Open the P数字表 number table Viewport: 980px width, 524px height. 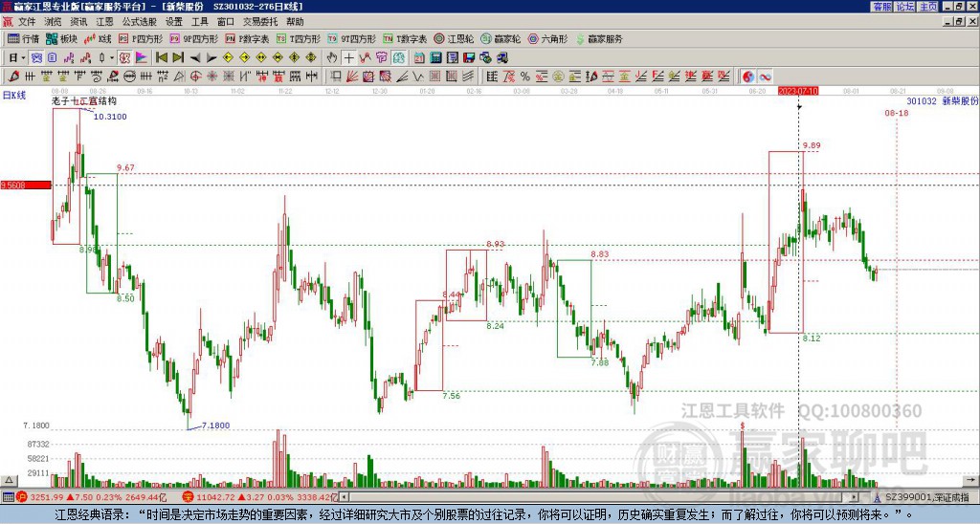coord(247,38)
